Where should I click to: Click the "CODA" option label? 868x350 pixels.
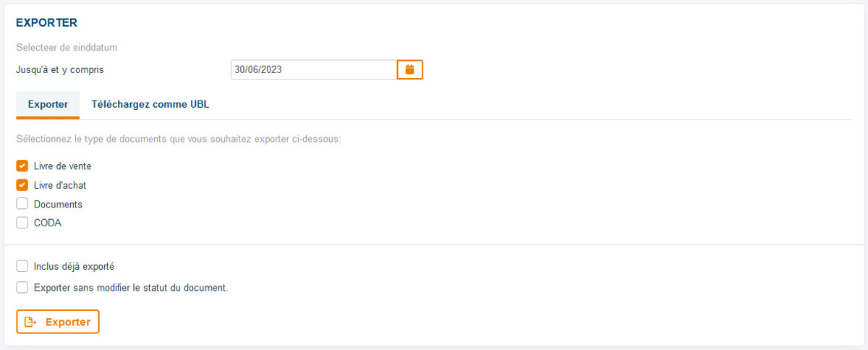(48, 223)
